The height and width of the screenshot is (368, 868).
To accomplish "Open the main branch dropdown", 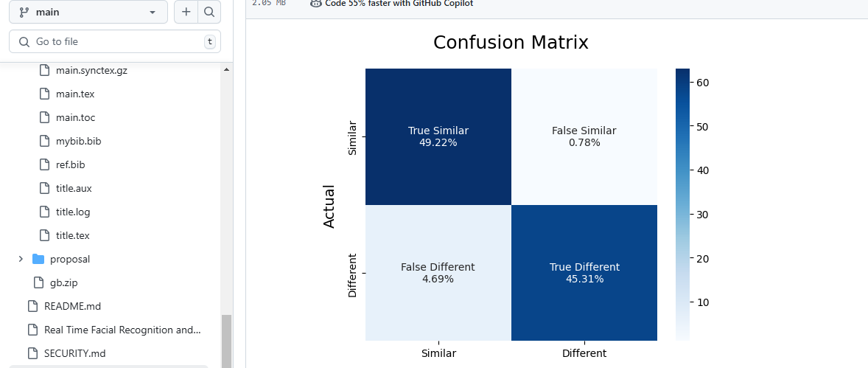I will pyautogui.click(x=88, y=12).
